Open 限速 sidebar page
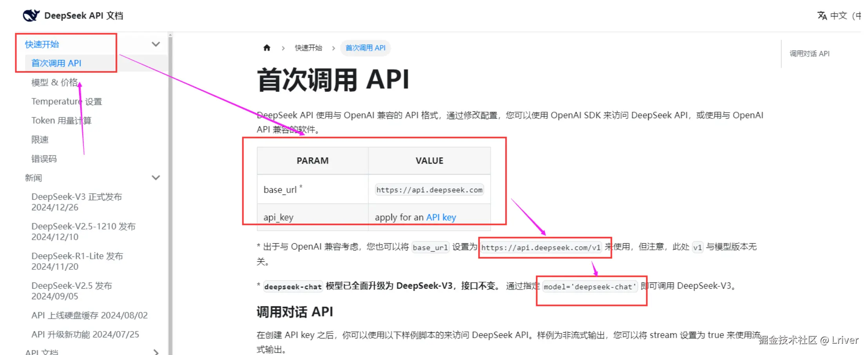Image resolution: width=868 pixels, height=355 pixels. (40, 140)
